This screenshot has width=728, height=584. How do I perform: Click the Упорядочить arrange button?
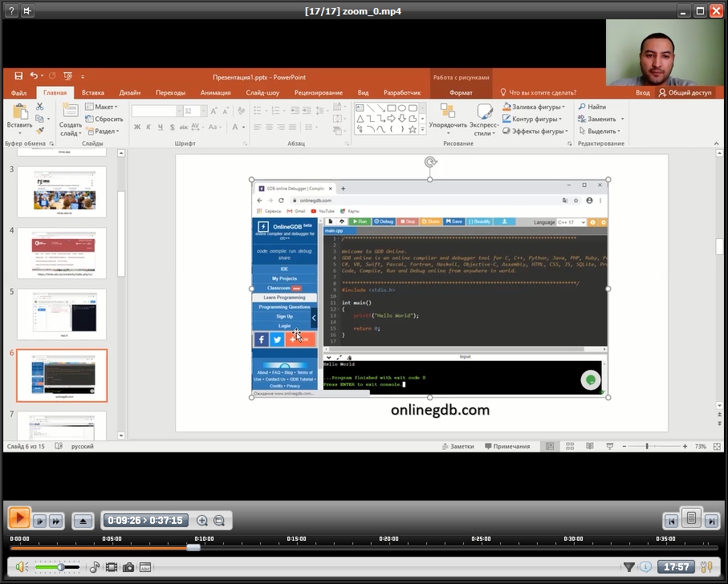tap(448, 120)
